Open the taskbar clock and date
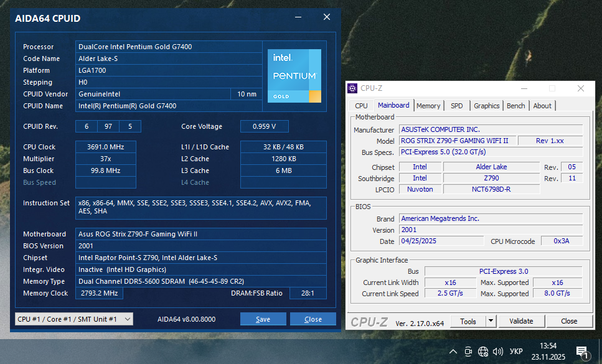 point(548,352)
